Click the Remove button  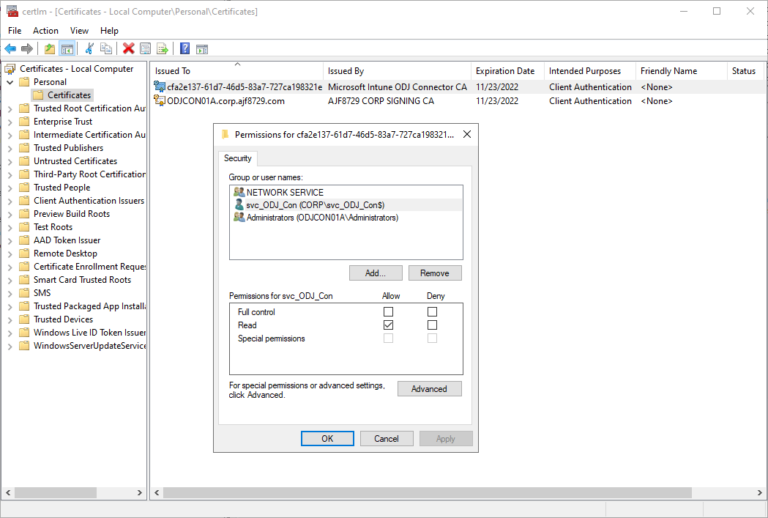coord(435,273)
